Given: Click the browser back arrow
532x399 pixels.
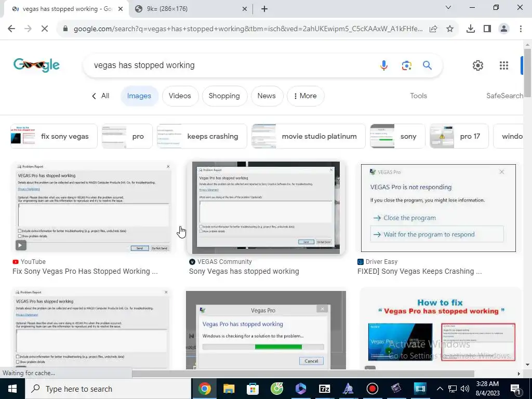Looking at the screenshot, I should (x=11, y=29).
